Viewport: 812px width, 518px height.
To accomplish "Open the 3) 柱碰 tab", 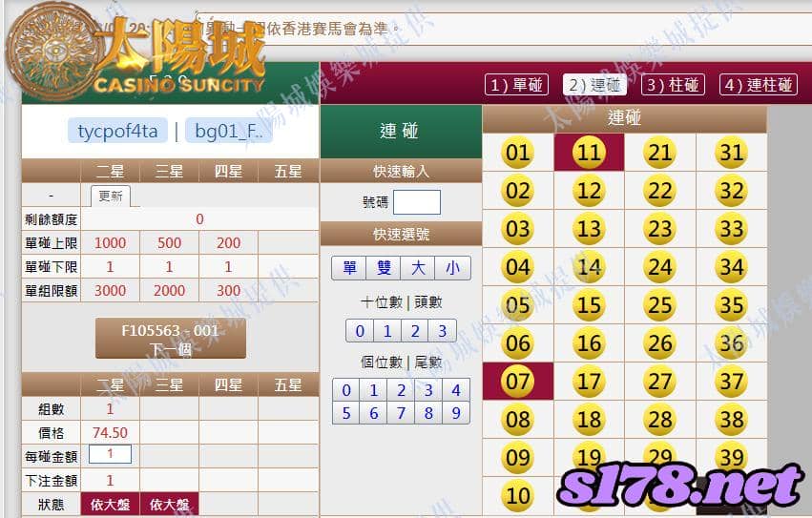I will (673, 85).
